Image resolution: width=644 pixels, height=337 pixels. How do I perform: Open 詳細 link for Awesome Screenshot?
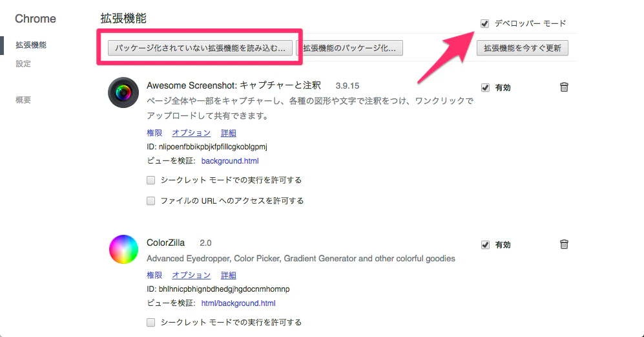click(x=229, y=133)
